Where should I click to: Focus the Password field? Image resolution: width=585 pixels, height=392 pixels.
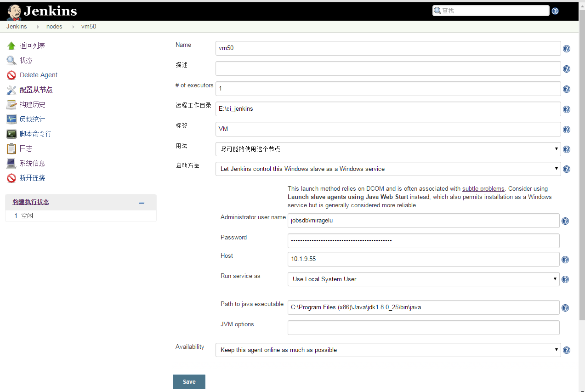[423, 241]
